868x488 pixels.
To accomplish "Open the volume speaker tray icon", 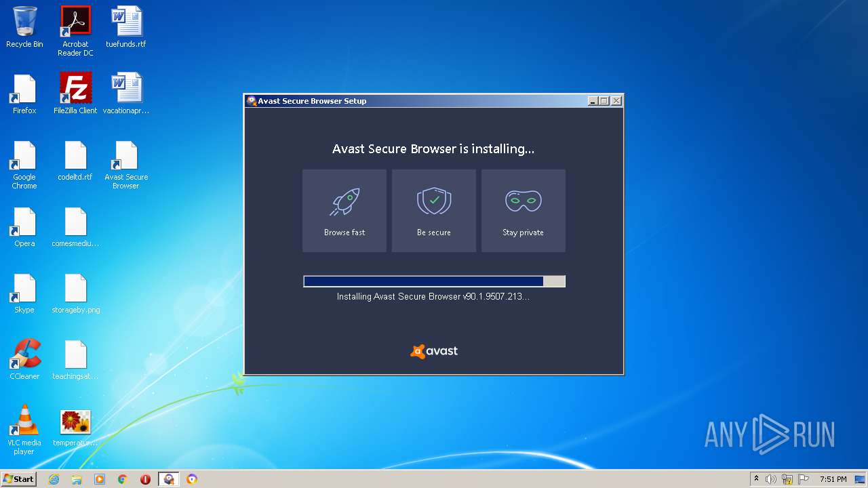I will (771, 479).
